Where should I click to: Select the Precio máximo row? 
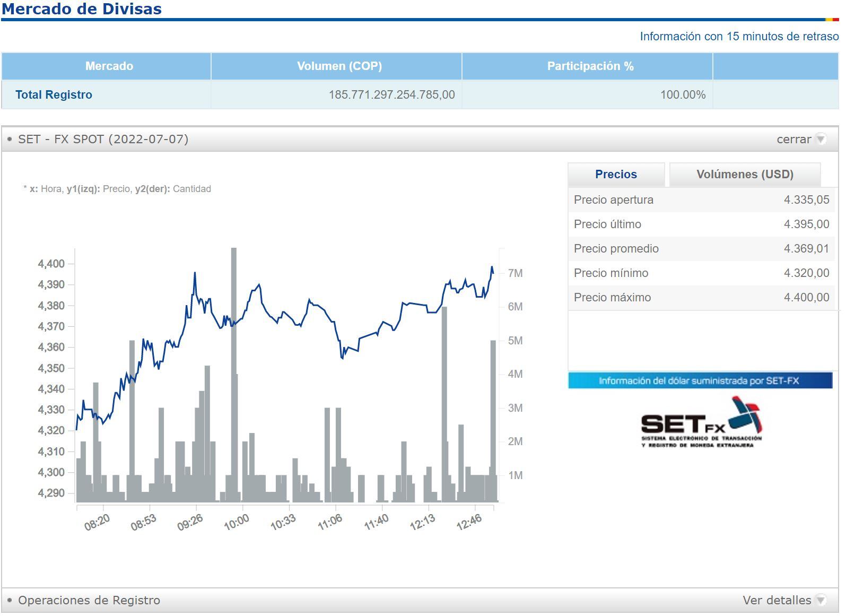click(701, 298)
